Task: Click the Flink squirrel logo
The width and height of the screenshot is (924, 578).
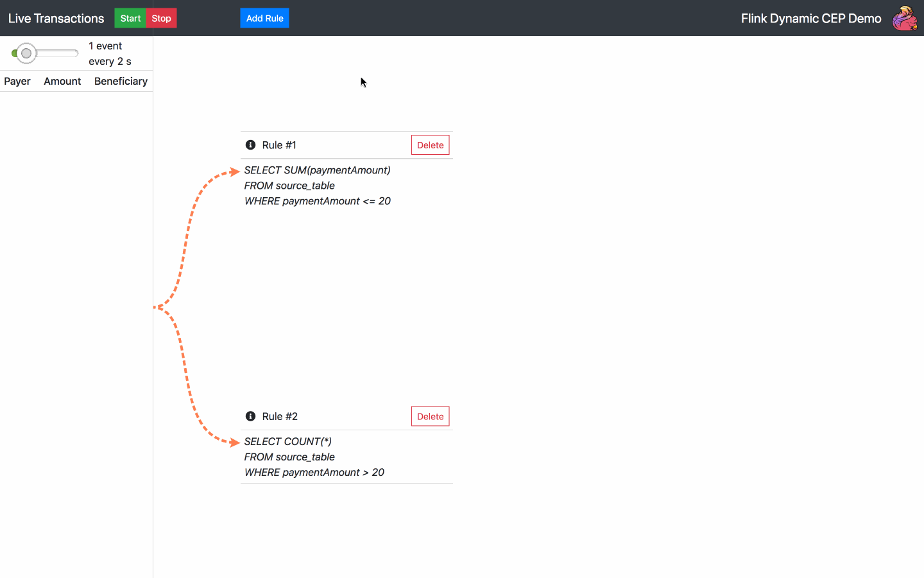Action: [x=905, y=18]
